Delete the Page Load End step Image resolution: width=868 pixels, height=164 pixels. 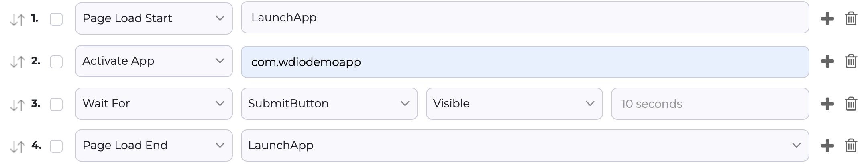[x=851, y=146]
